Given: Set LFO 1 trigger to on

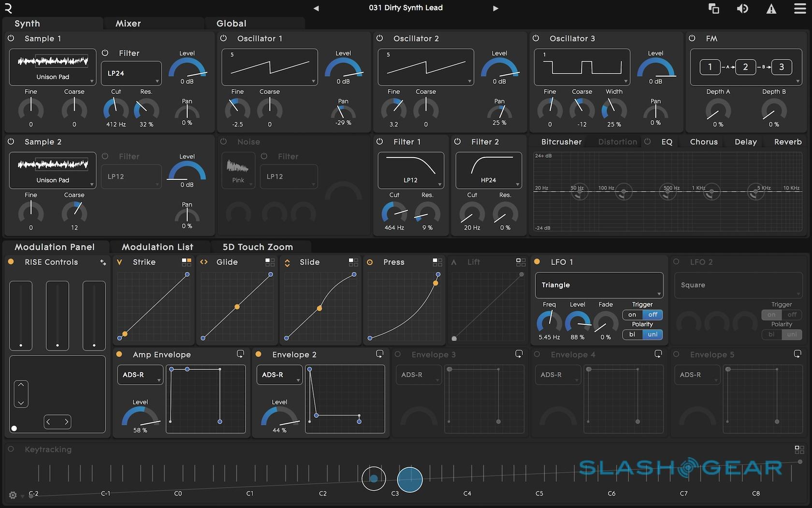Looking at the screenshot, I should (632, 314).
